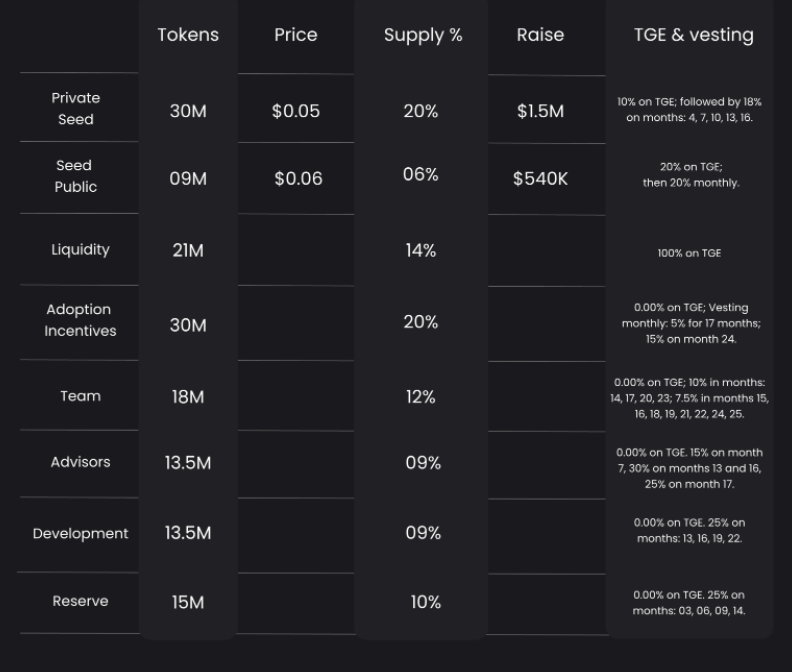
Task: Select the 21M Liquidity tokens cell
Action: click(188, 251)
